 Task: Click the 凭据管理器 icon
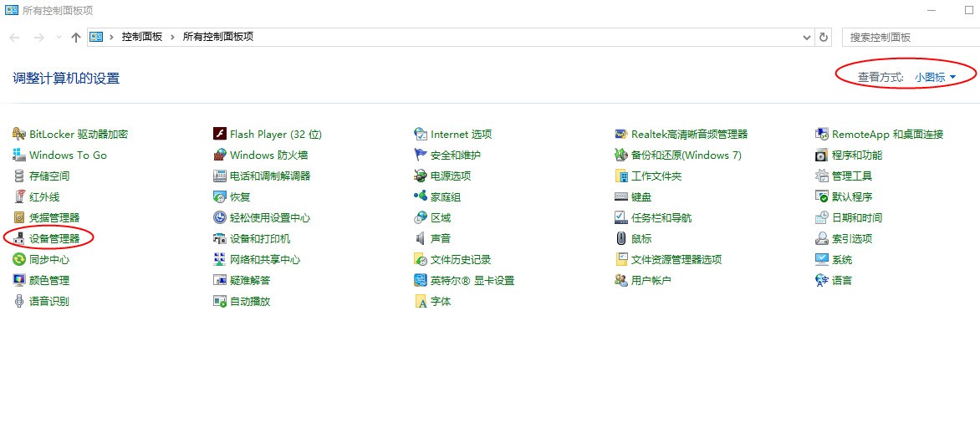(19, 217)
